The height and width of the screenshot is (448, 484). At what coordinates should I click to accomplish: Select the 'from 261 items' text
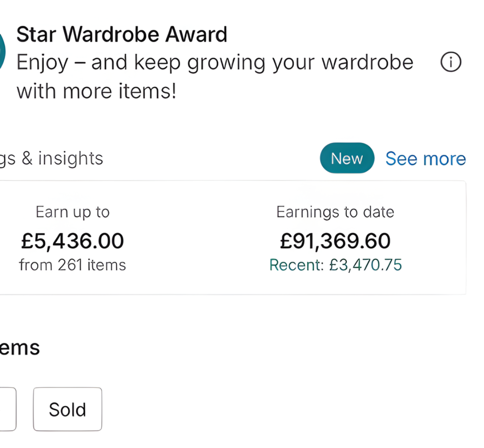coord(73,265)
